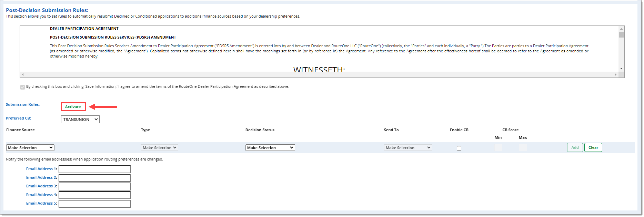Click the CB Score Max field
Viewport: 644px width, 217px height.
coord(523,148)
